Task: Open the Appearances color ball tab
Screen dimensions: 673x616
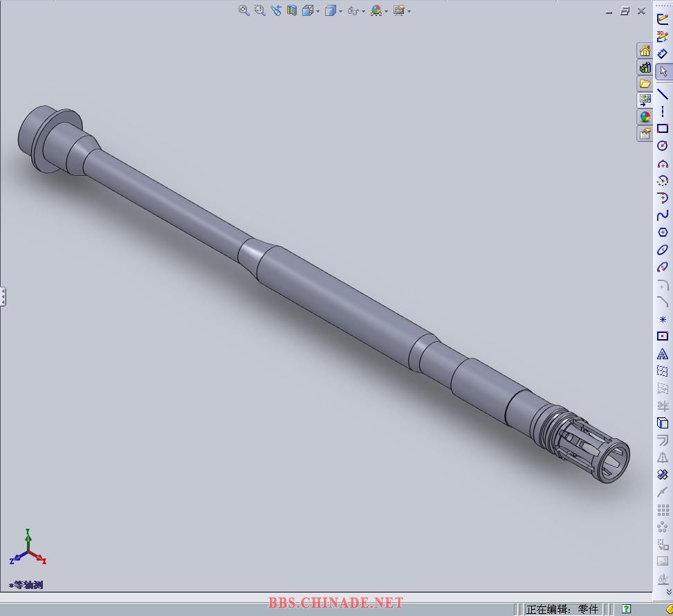Action: point(645,116)
